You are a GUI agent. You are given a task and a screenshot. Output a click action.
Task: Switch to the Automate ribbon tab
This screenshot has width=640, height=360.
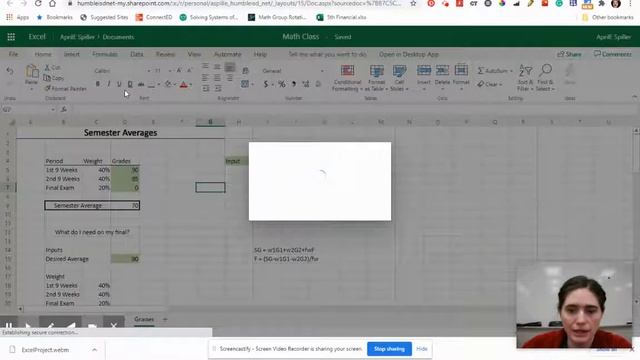(227, 54)
